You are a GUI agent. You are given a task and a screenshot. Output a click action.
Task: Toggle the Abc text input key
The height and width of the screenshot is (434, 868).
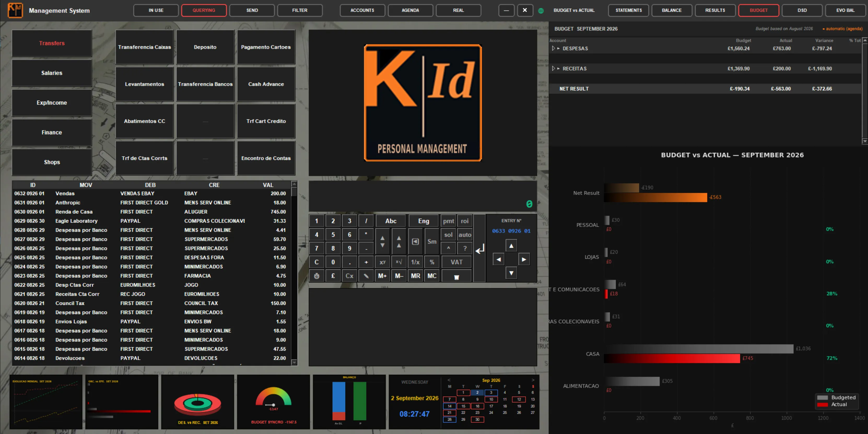[x=391, y=221]
